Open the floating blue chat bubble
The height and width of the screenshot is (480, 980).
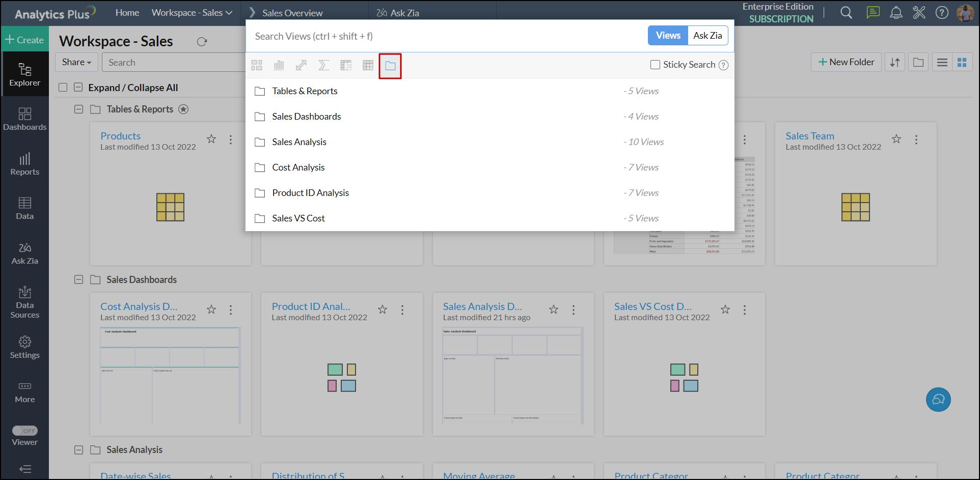point(938,400)
